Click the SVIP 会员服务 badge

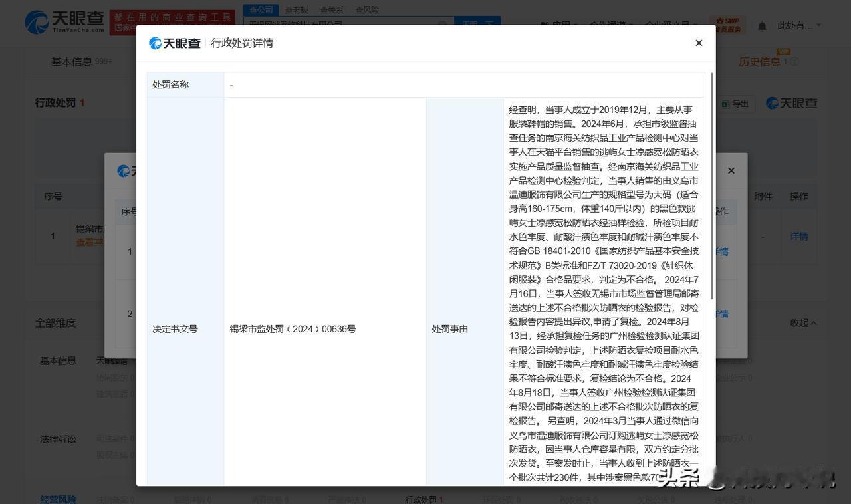coord(727,25)
